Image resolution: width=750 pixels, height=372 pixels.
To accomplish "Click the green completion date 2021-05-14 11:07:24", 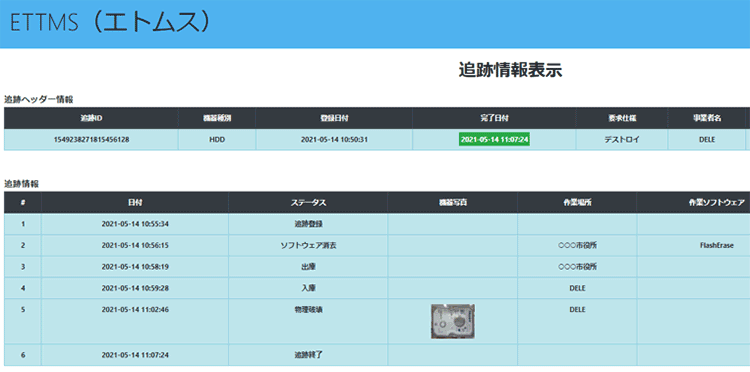I will click(x=494, y=140).
